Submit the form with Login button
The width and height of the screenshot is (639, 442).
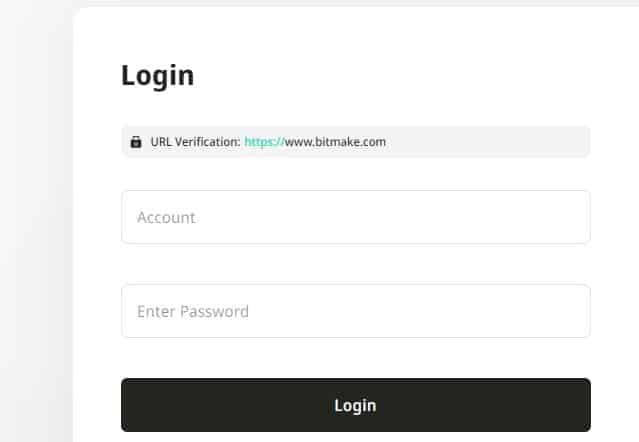[x=355, y=405]
